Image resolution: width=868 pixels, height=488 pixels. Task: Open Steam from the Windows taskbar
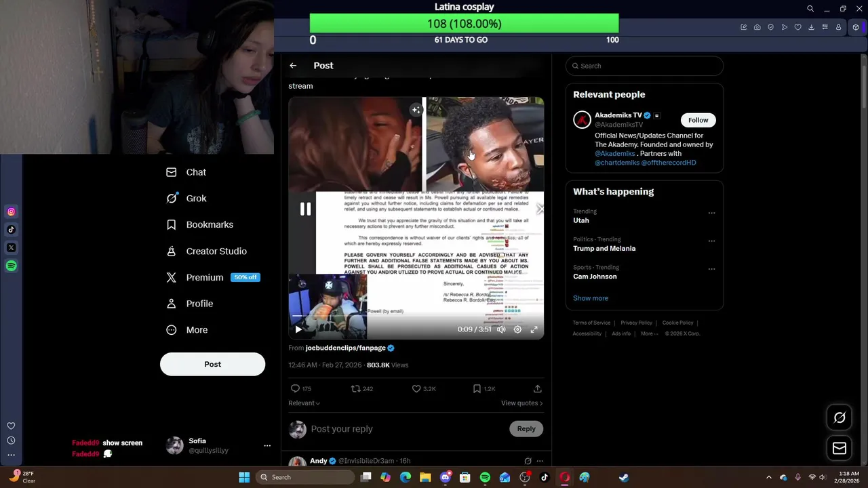click(624, 477)
